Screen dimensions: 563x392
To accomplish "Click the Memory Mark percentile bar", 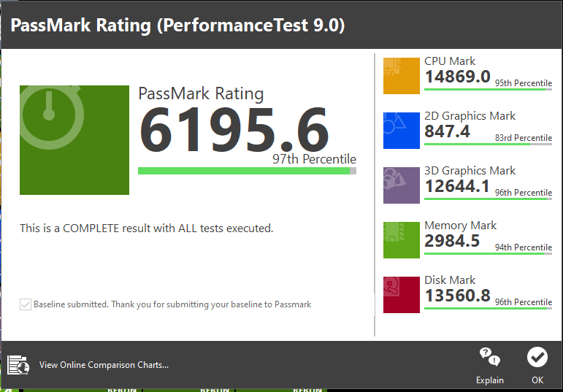I will tap(488, 254).
